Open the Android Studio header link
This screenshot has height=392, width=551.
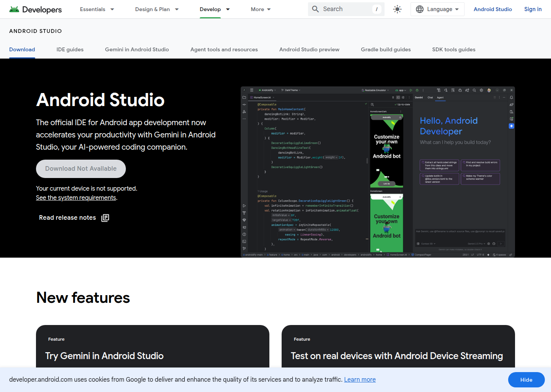[492, 9]
